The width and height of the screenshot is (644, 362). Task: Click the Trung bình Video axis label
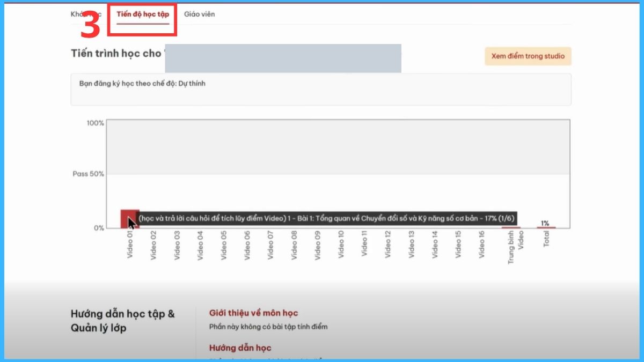(516, 248)
